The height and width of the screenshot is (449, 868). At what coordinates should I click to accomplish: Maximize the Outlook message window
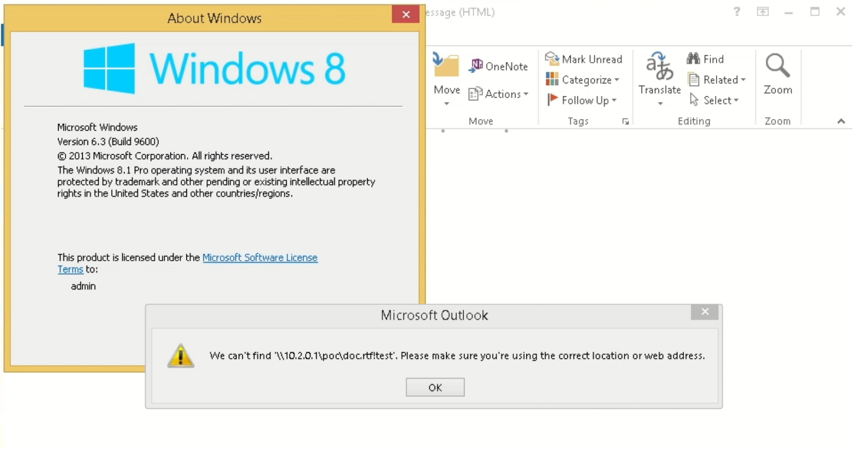pos(815,12)
